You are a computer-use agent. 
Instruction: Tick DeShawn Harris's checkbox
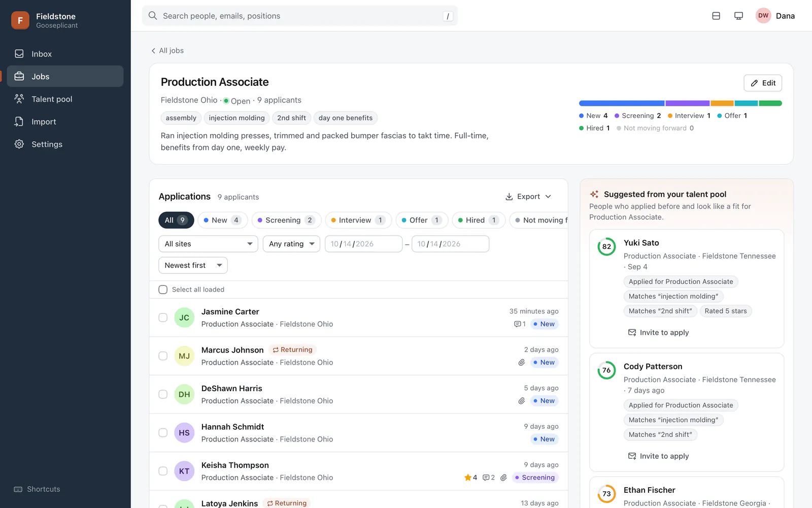163,394
